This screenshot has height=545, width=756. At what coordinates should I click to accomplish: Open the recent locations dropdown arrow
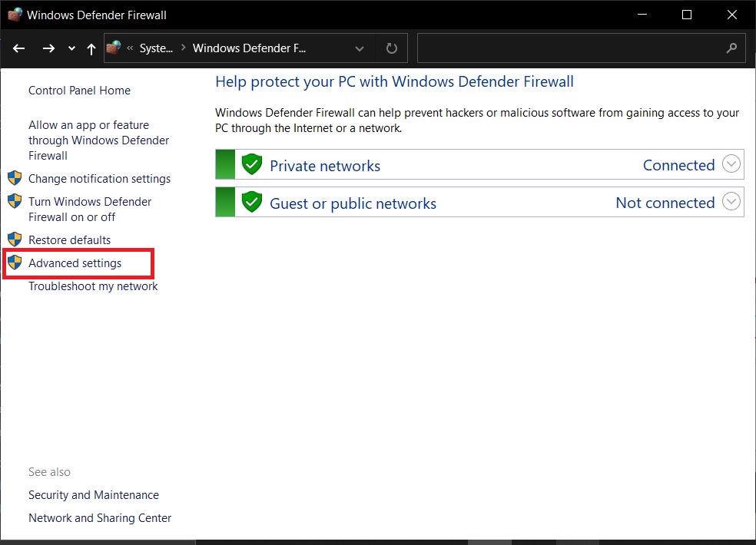71,48
